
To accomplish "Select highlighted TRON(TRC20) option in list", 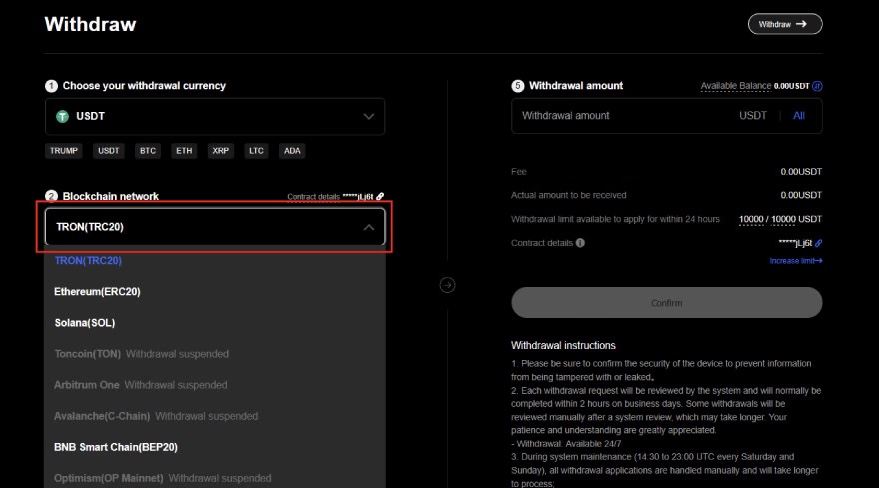I will coord(88,261).
